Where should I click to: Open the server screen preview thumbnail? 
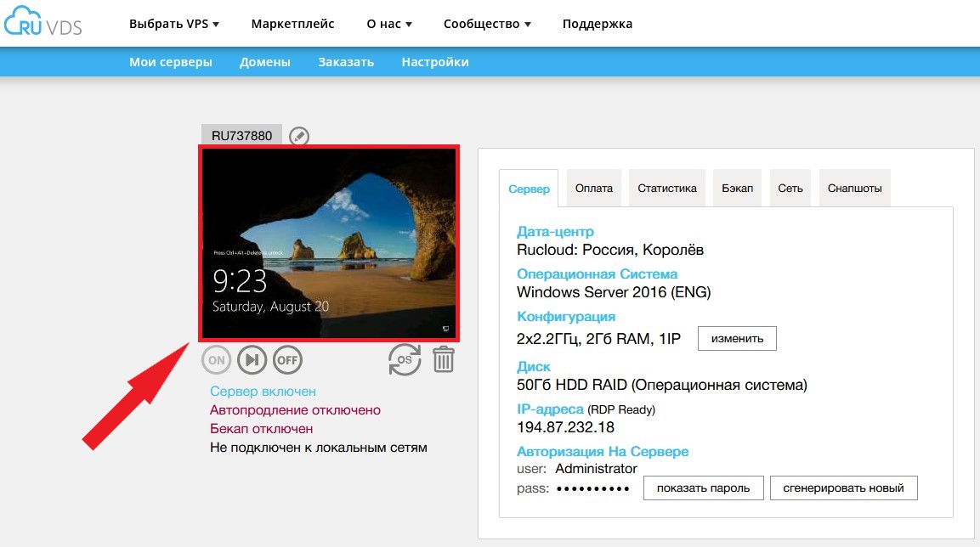pos(329,243)
